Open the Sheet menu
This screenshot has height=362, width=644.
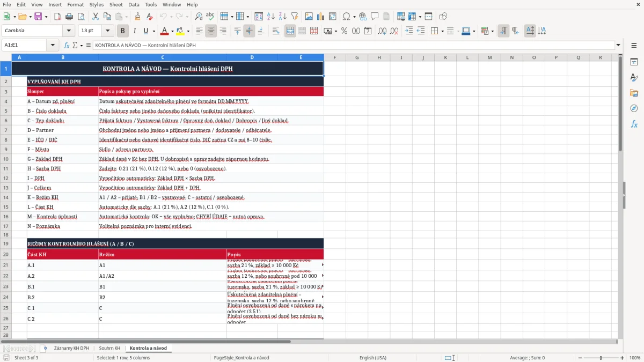116,4
